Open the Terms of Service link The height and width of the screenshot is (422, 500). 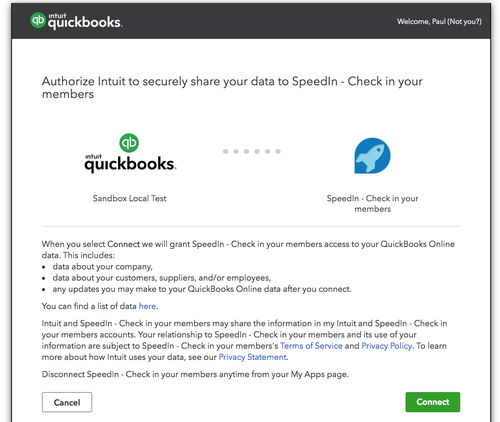[311, 346]
